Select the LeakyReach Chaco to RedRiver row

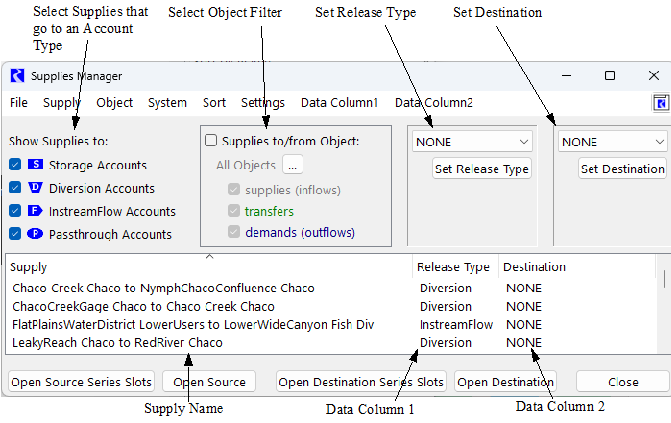point(117,343)
